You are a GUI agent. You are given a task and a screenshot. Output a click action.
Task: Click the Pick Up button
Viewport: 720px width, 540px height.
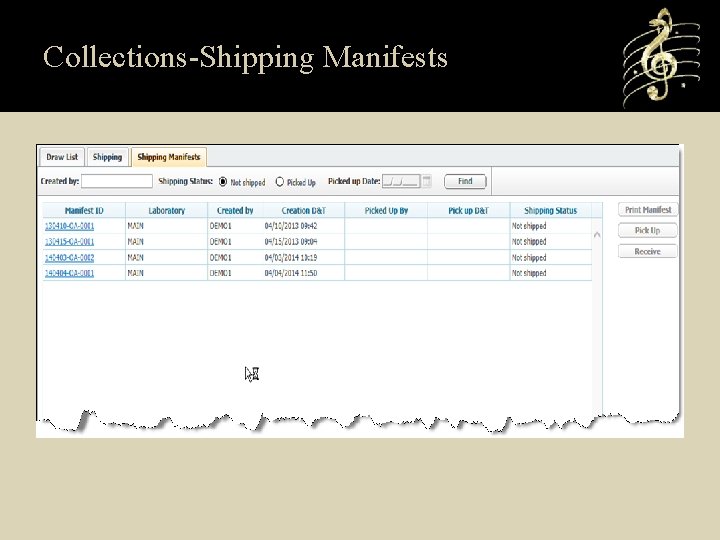[x=647, y=231]
